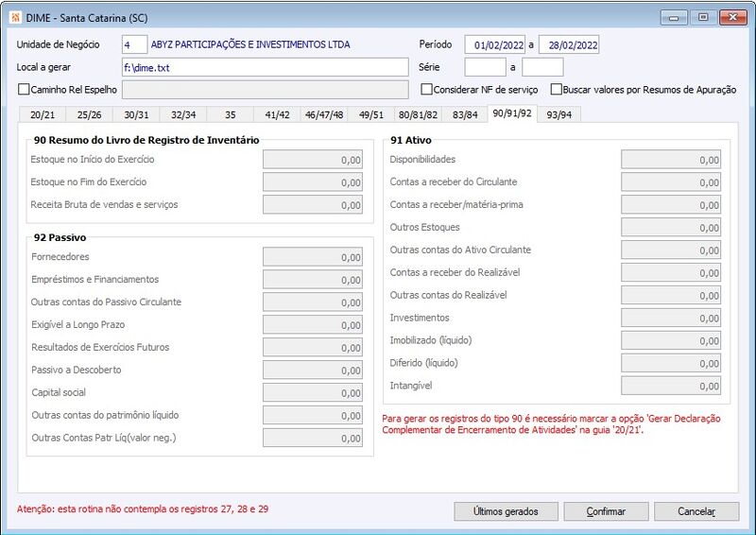756x535 pixels.
Task: Click Contas a receber do Circulante value
Action: (671, 182)
